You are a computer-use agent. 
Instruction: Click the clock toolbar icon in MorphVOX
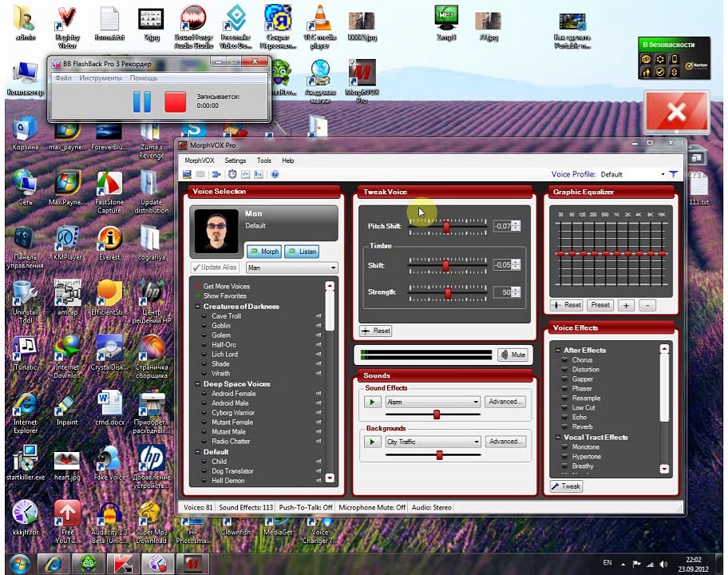click(x=232, y=174)
